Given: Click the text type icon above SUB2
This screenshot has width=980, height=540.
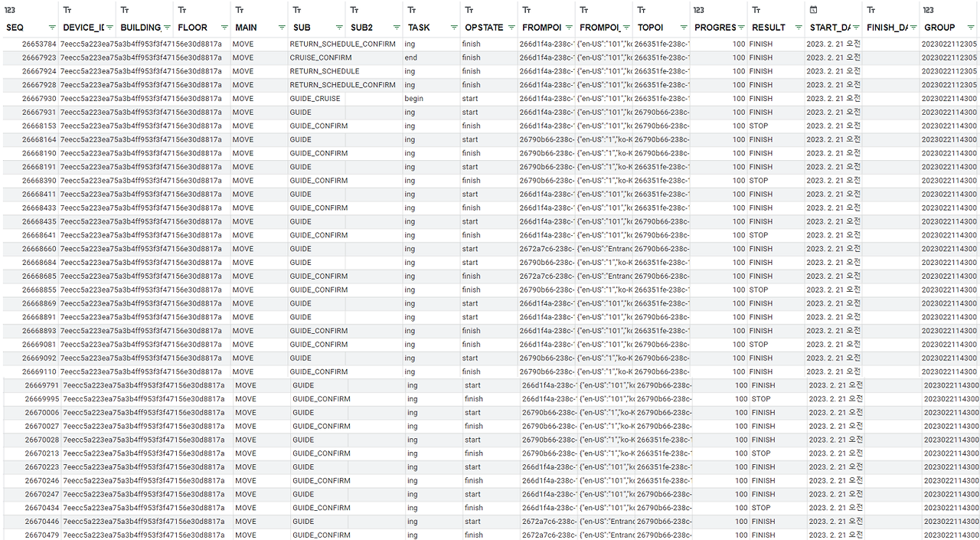Looking at the screenshot, I should click(354, 10).
